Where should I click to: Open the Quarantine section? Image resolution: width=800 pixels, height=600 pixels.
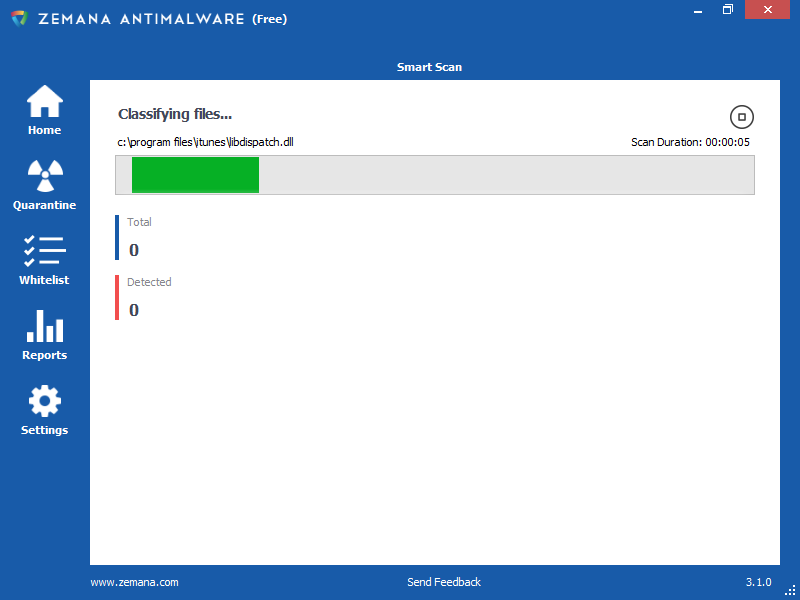click(x=44, y=185)
